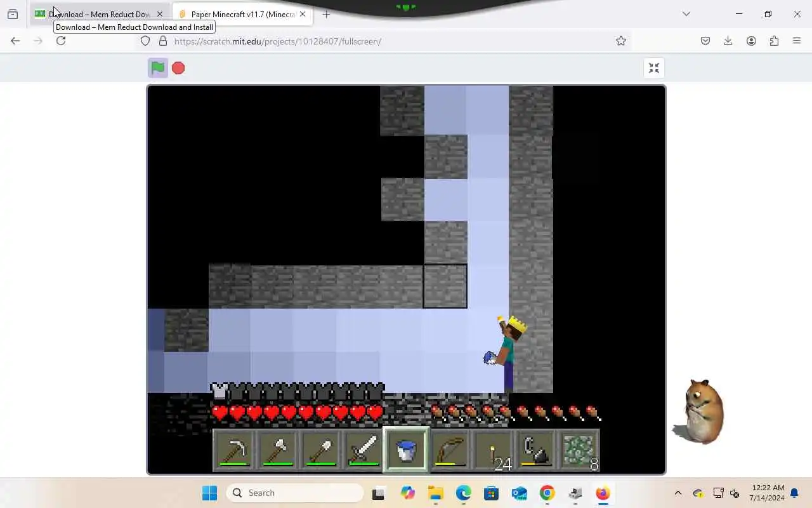Open Task View on the taskbar

379,493
